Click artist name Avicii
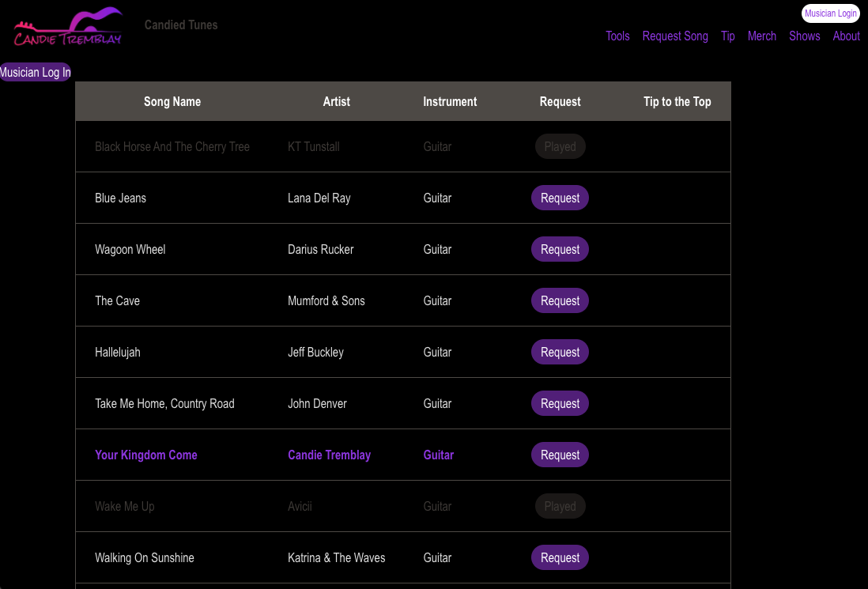 pos(300,507)
